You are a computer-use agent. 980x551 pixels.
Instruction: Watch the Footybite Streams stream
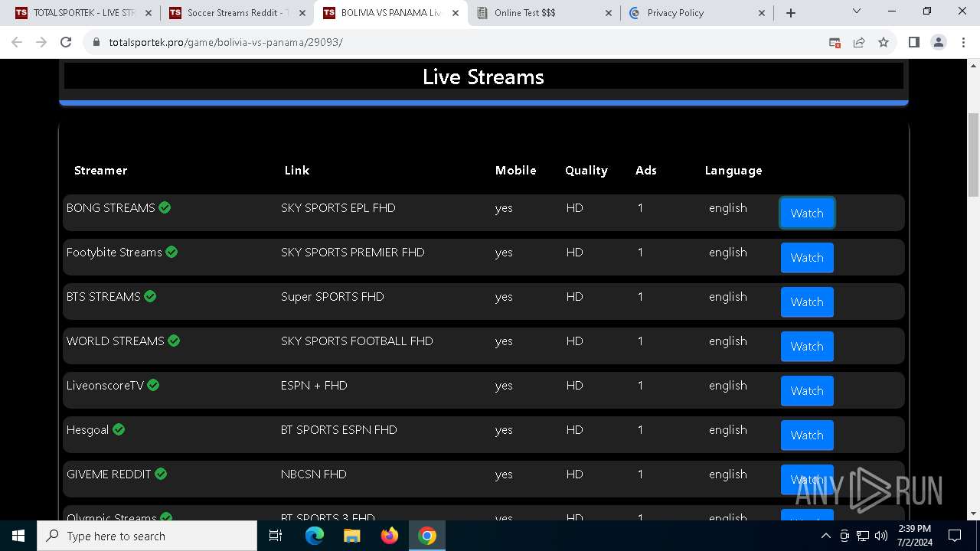click(x=807, y=257)
